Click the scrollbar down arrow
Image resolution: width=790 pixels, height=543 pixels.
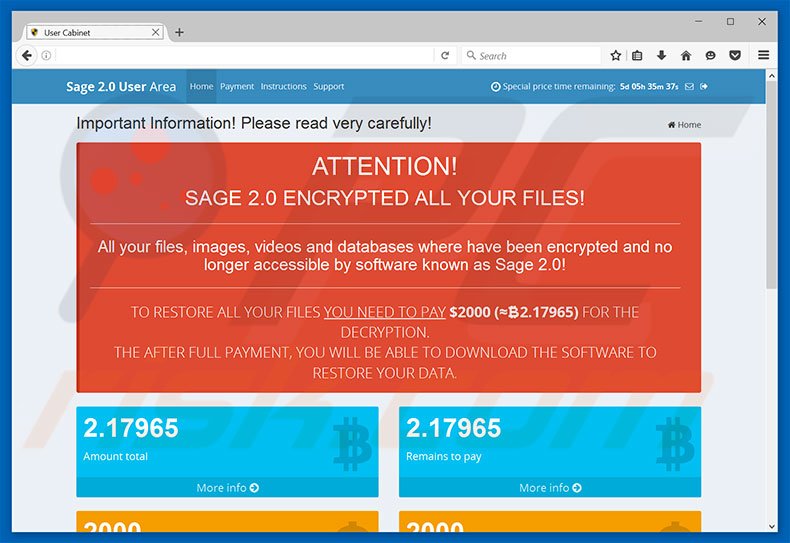click(x=771, y=526)
